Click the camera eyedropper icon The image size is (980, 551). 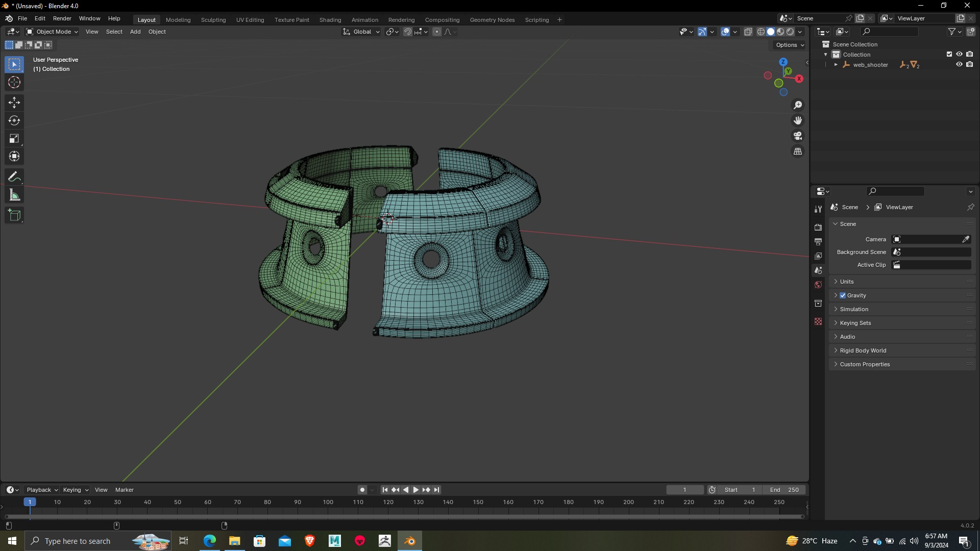point(966,239)
